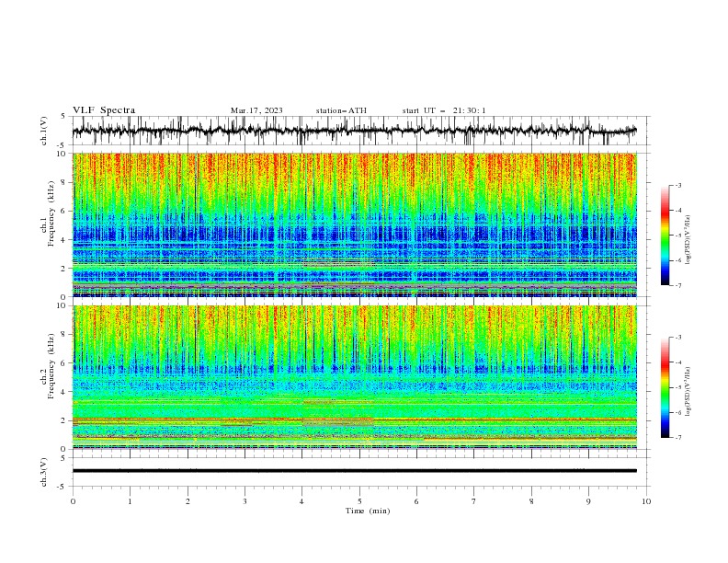Click the "-3" tick on ch.2 colorbar
The height and width of the screenshot is (563, 728).
click(x=677, y=338)
